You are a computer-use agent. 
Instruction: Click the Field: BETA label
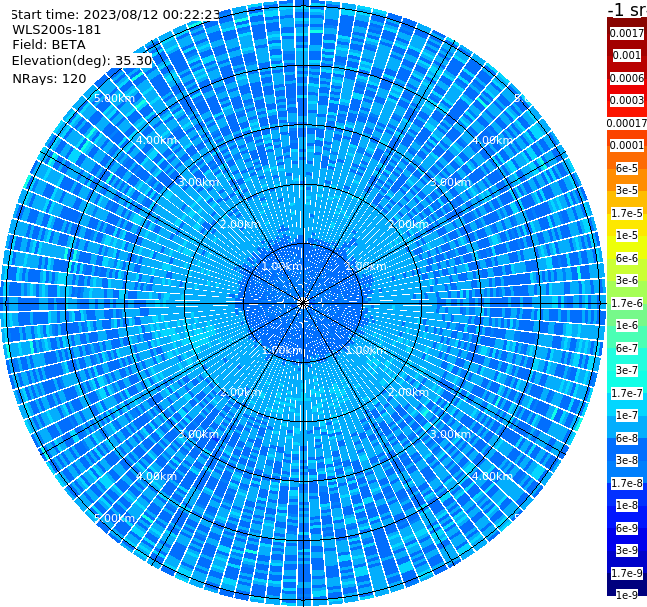point(49,45)
